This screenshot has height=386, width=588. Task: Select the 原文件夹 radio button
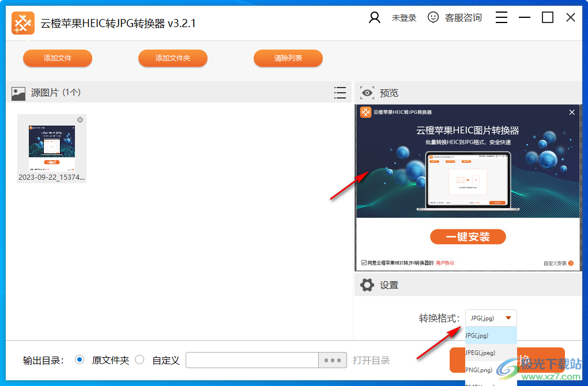coord(80,359)
